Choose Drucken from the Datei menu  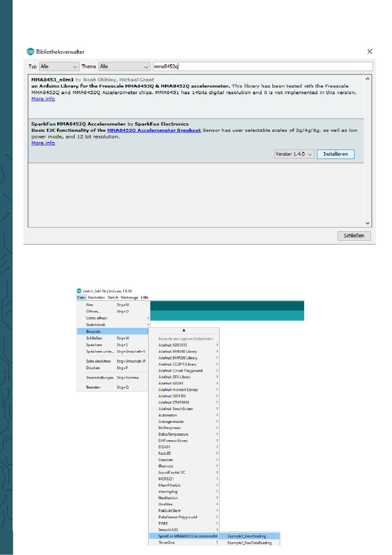(x=113, y=368)
